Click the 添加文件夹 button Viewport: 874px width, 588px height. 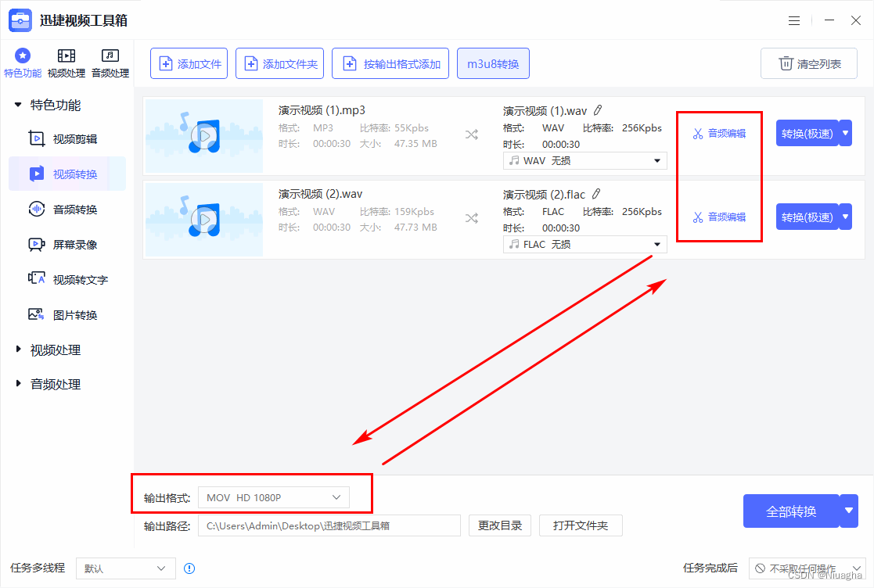click(280, 63)
